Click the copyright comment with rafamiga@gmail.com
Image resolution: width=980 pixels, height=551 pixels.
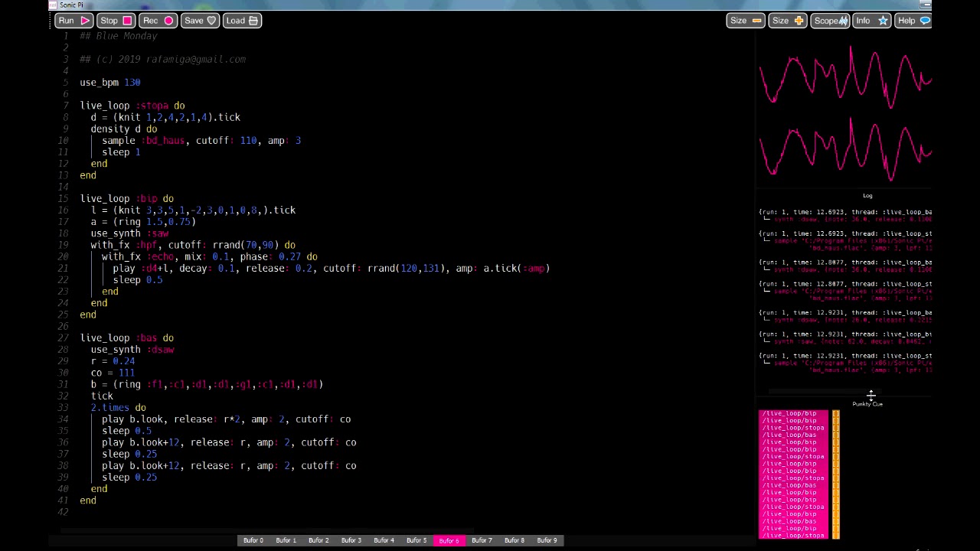163,59
